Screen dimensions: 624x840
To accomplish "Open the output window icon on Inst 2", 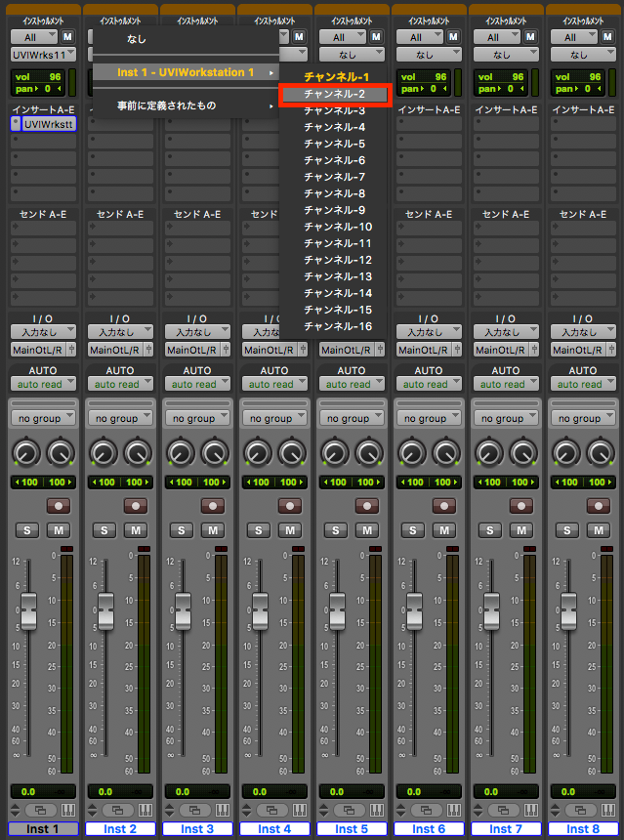I will pyautogui.click(x=118, y=810).
